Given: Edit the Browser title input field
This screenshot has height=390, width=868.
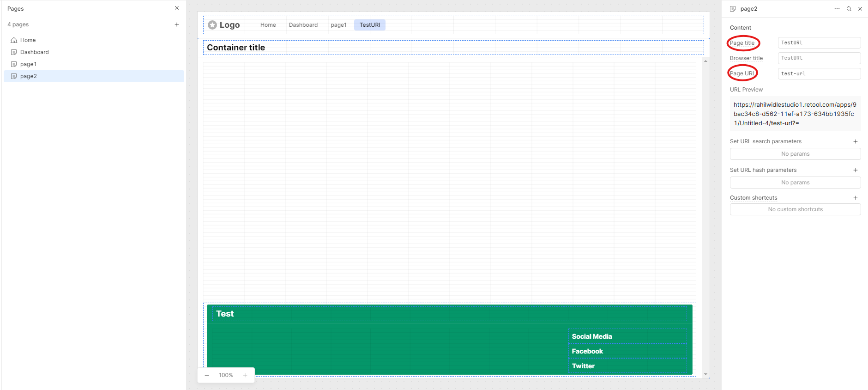Looking at the screenshot, I should point(819,58).
